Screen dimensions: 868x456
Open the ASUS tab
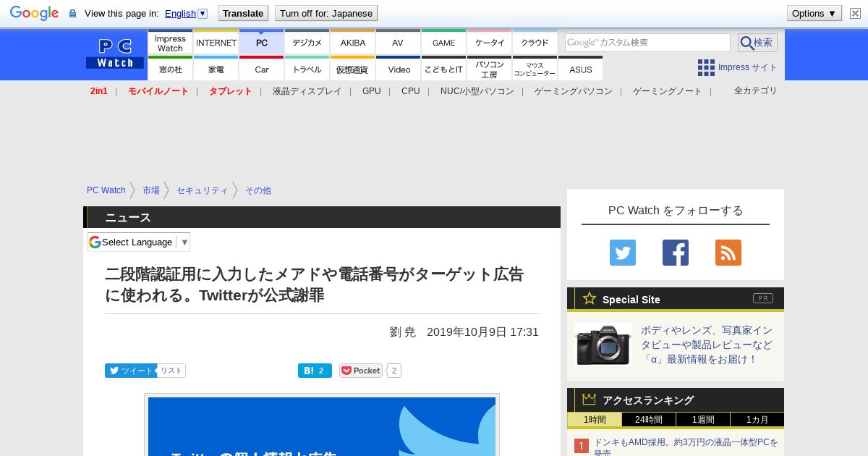click(x=580, y=69)
